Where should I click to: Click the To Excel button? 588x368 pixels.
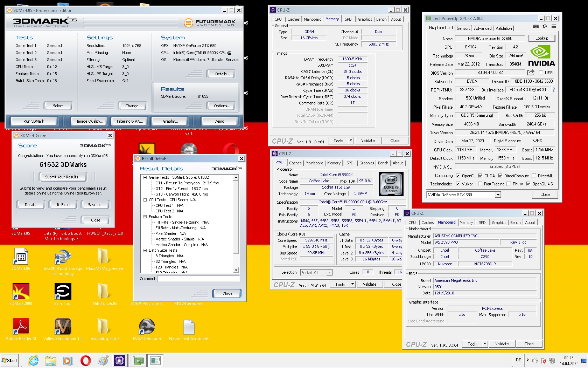(x=63, y=205)
